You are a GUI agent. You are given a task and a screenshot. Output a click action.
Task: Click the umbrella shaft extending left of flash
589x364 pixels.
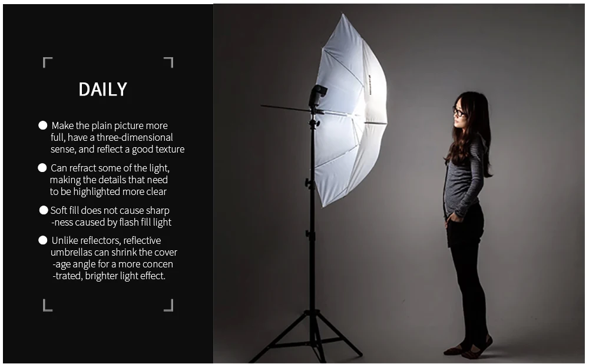pyautogui.click(x=286, y=109)
